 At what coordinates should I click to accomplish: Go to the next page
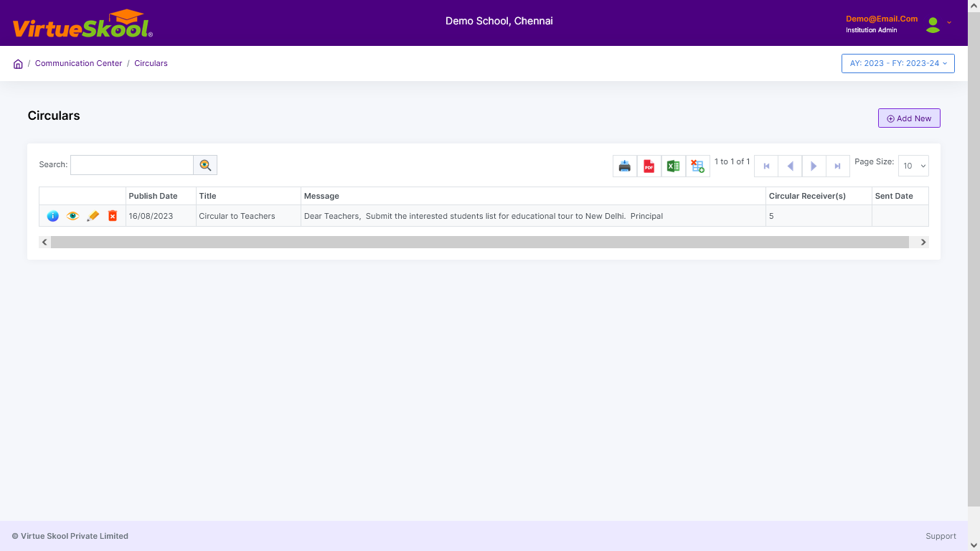814,166
